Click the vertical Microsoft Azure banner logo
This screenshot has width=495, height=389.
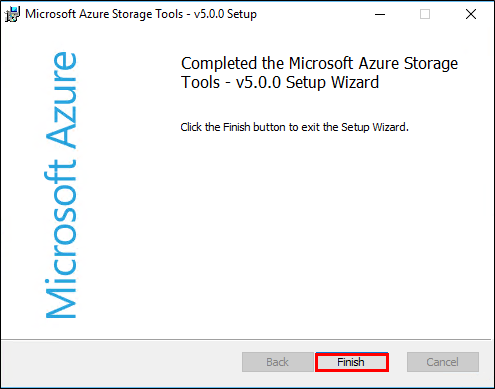click(61, 185)
